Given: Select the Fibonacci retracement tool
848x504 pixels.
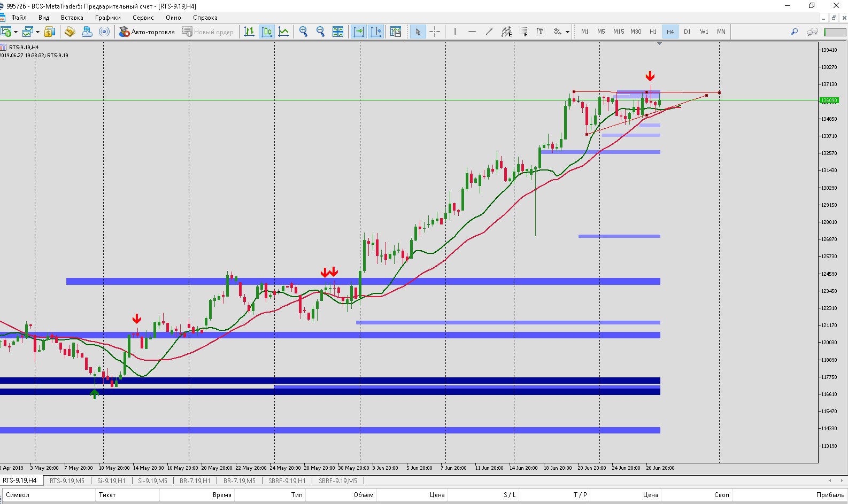Looking at the screenshot, I should (523, 32).
